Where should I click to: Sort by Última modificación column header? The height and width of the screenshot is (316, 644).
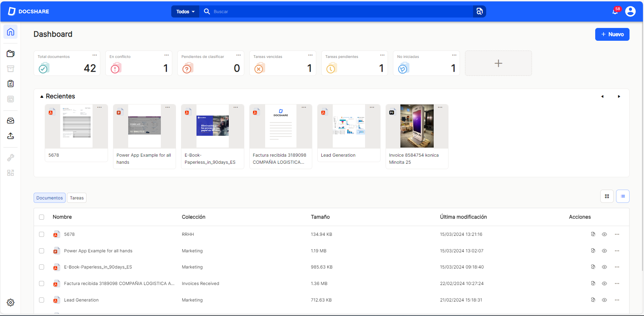pyautogui.click(x=463, y=217)
